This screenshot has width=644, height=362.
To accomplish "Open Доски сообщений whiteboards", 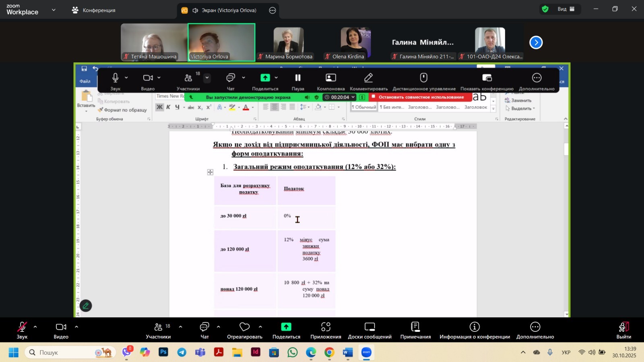I will (x=369, y=330).
